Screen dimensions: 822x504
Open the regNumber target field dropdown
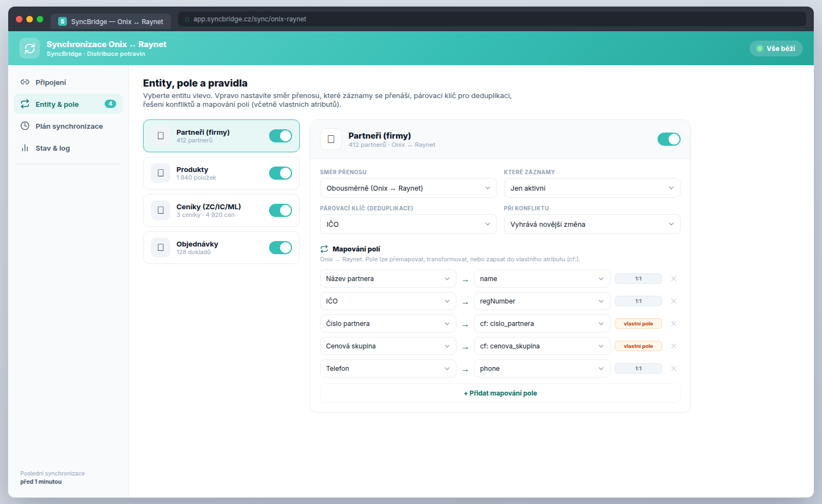click(x=542, y=301)
